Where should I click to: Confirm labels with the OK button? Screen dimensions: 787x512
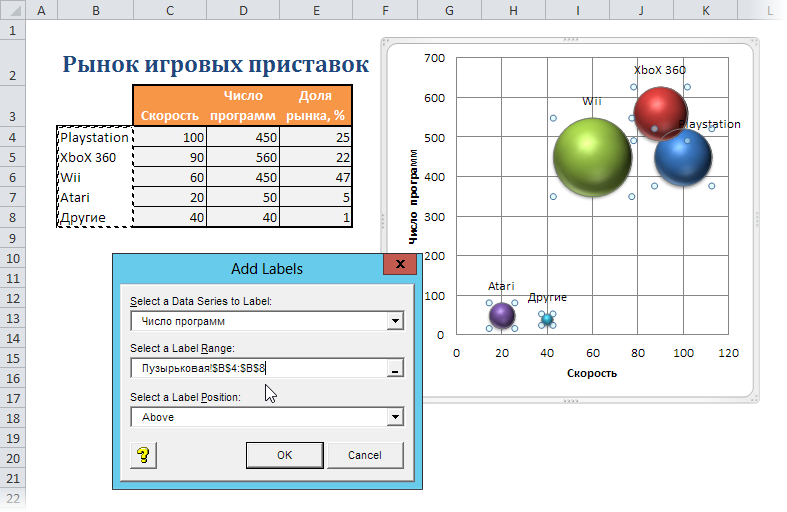click(x=284, y=455)
